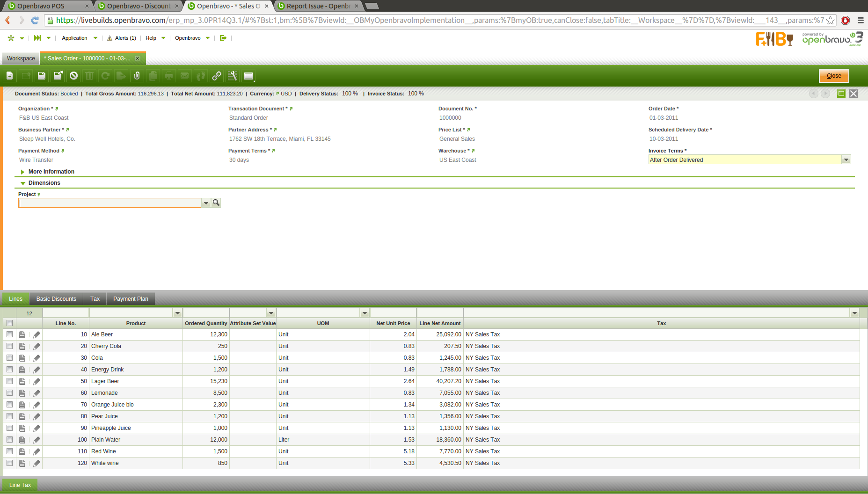Viewport: 868px width, 494px height.
Task: Click the green logout icon
Action: [223, 38]
